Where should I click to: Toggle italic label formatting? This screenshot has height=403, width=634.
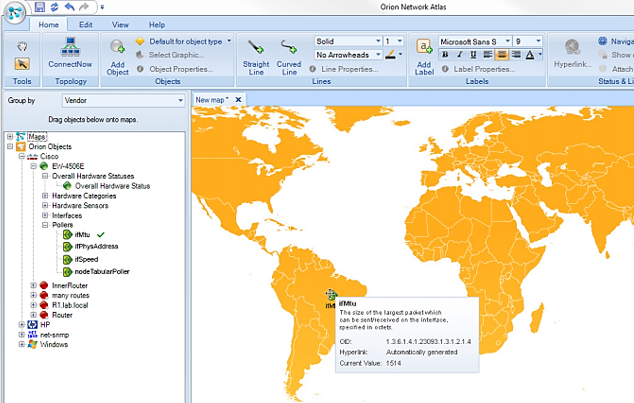(459, 55)
